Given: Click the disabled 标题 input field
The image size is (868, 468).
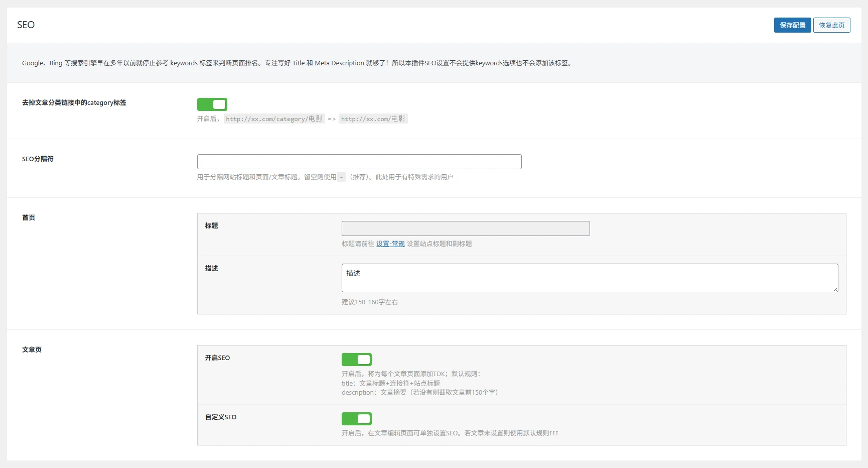Looking at the screenshot, I should click(x=465, y=228).
